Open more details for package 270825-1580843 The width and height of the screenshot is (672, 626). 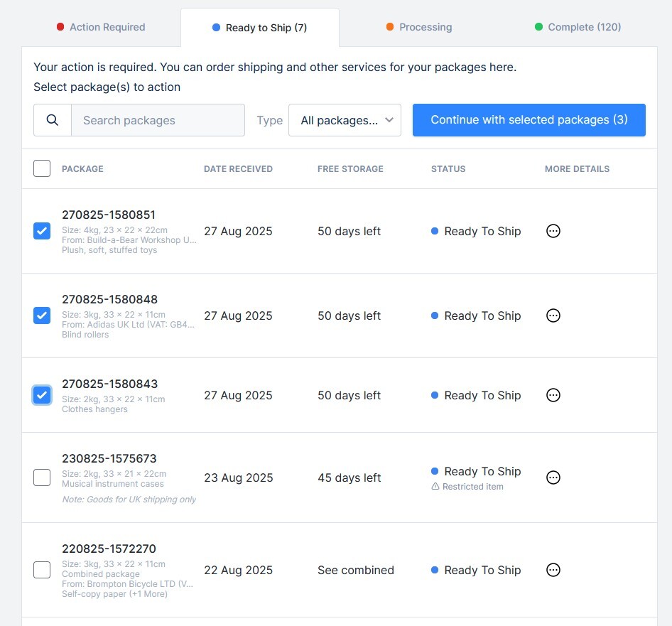point(553,395)
